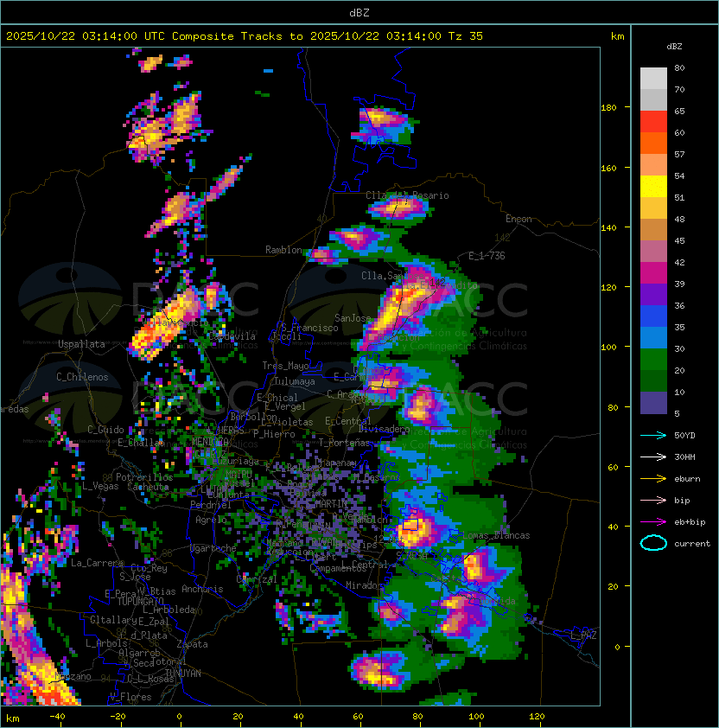The width and height of the screenshot is (719, 728).
Task: Click the '30HM' legend label
Action: click(x=684, y=457)
